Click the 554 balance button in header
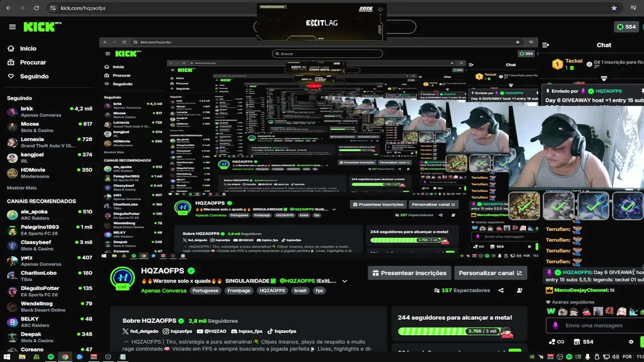Viewport: 644px width, 362px height. (x=627, y=27)
